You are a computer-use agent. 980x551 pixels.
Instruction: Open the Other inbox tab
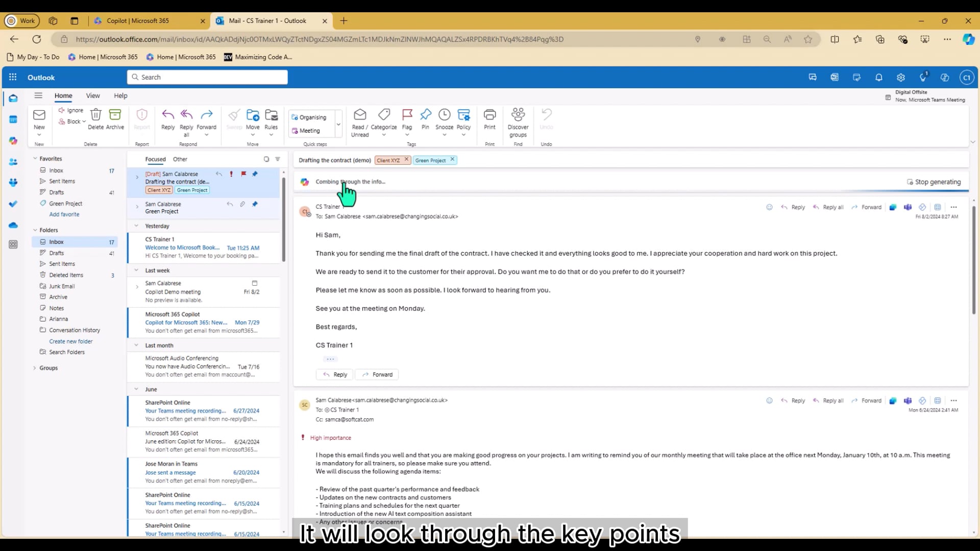[x=180, y=159]
